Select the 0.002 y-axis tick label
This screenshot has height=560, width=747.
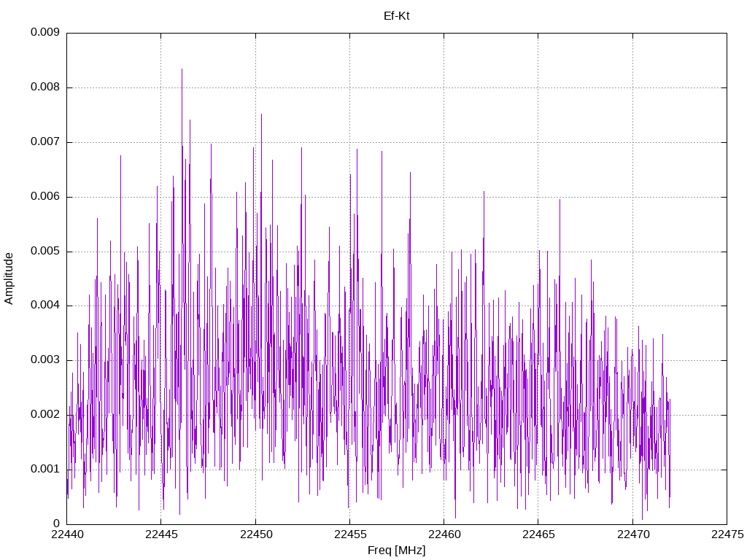click(x=45, y=414)
